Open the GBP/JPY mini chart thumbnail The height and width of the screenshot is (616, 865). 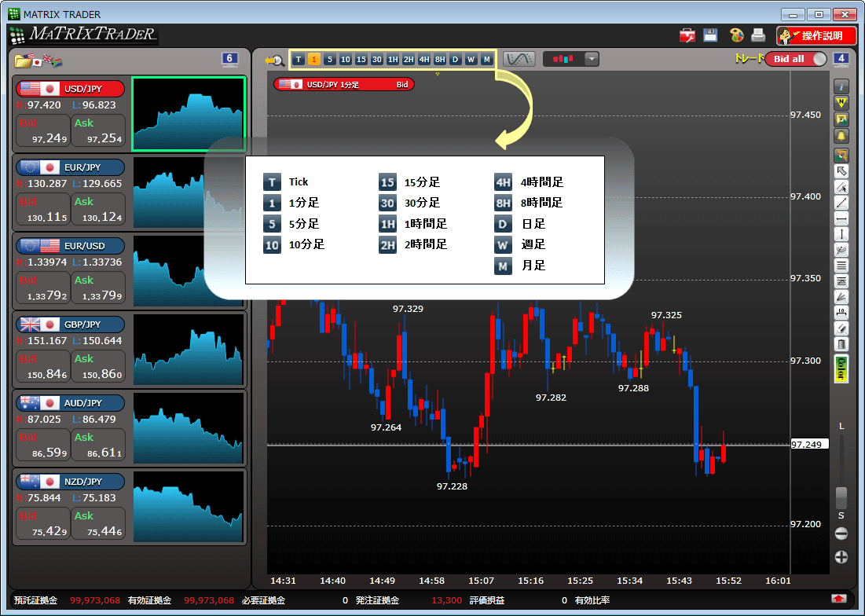[x=188, y=350]
